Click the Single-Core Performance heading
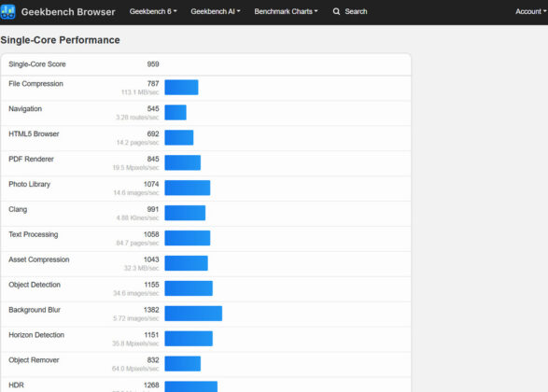Image resolution: width=548 pixels, height=392 pixels. [60, 40]
